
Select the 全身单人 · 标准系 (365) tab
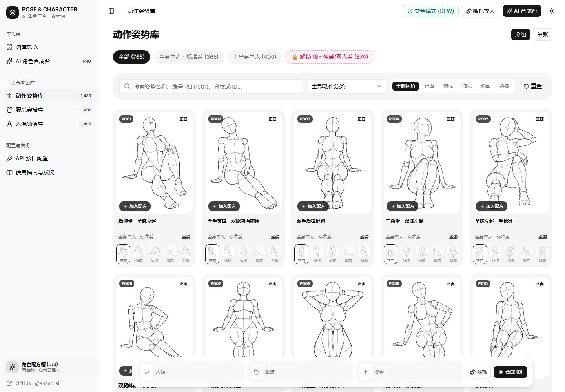(189, 57)
